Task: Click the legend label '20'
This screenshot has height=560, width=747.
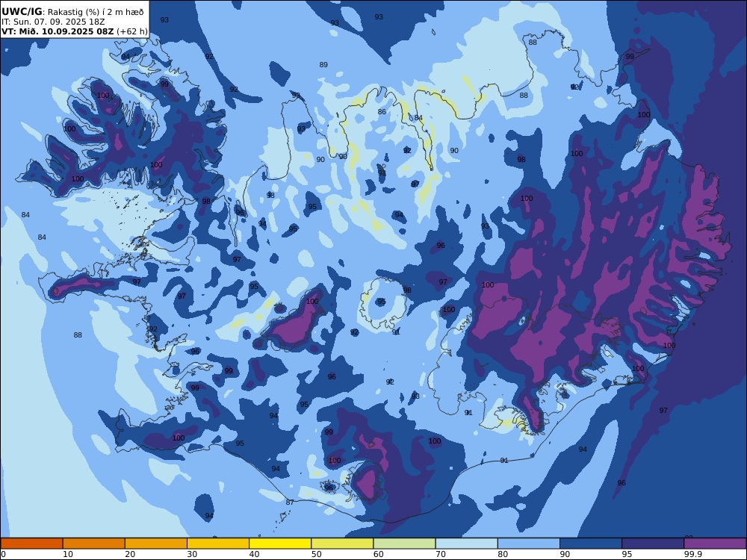Action: click(130, 554)
